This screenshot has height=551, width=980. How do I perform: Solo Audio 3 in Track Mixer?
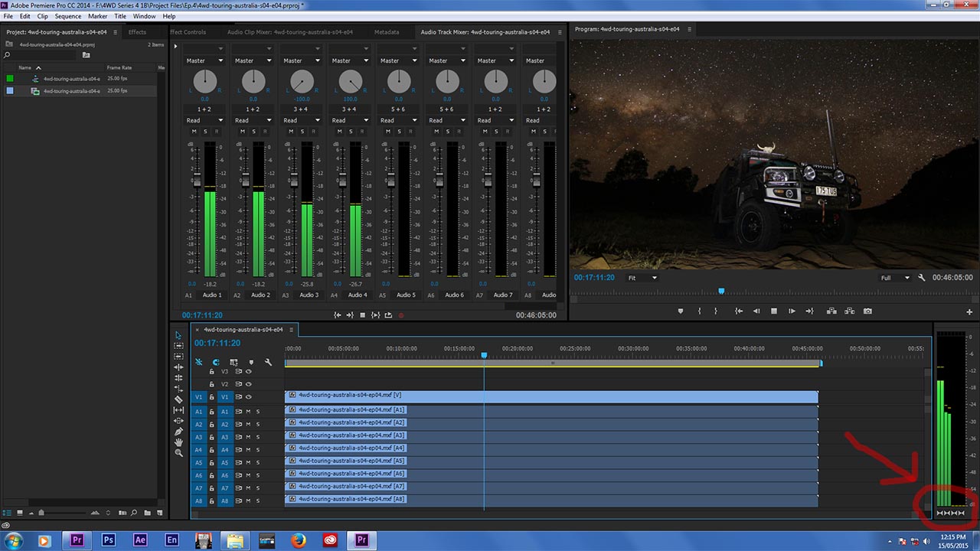301,132
